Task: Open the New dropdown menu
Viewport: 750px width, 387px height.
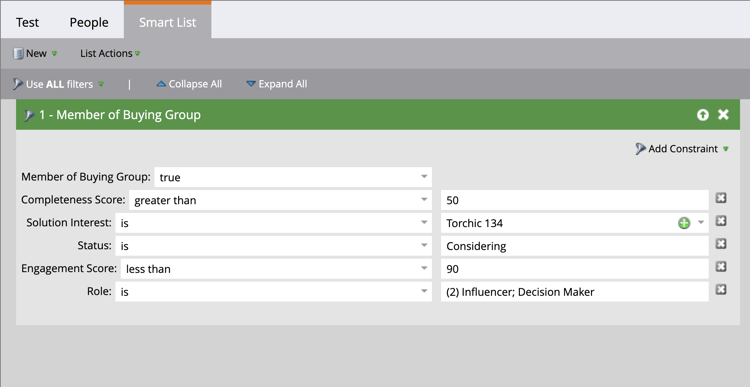Action: (x=35, y=54)
